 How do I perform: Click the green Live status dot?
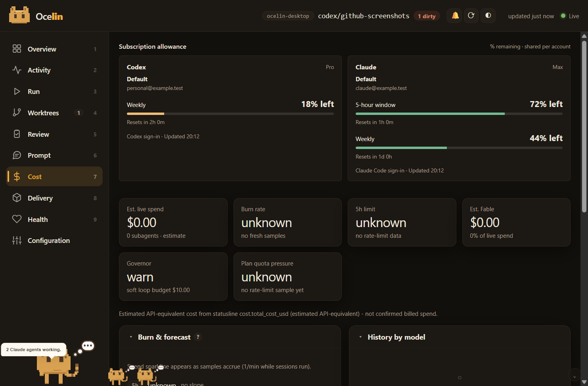[563, 16]
